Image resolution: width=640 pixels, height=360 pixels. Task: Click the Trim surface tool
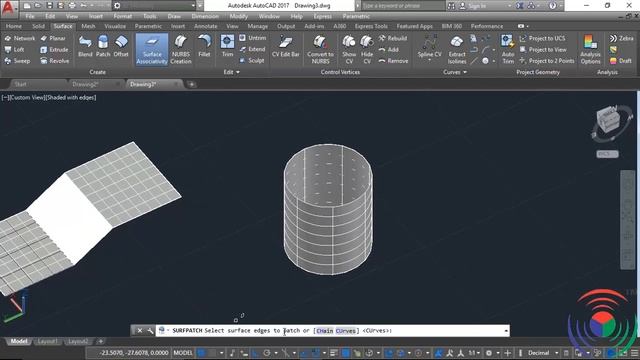tap(227, 46)
